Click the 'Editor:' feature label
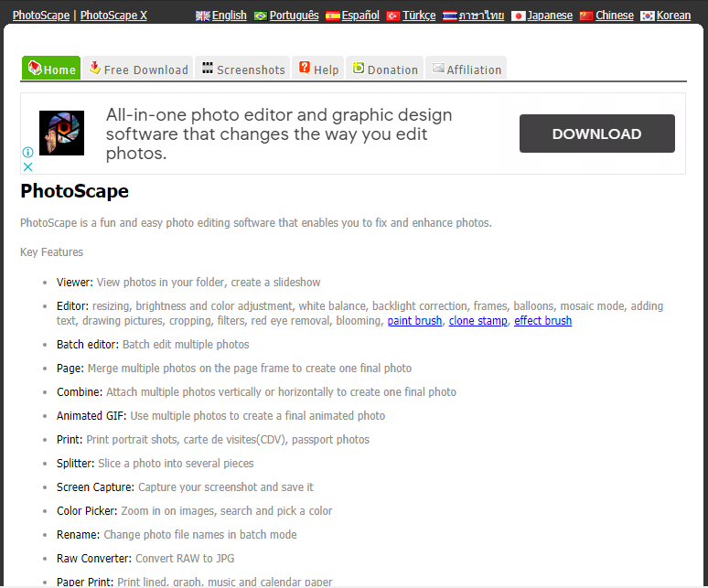 (x=72, y=306)
